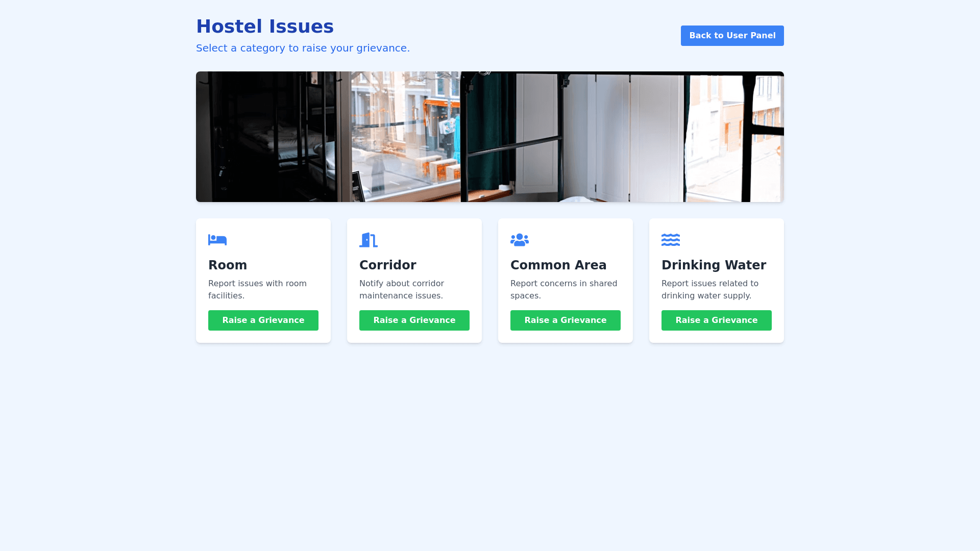Select the Common Area card heading
Viewport: 980px width, 551px height.
point(558,265)
